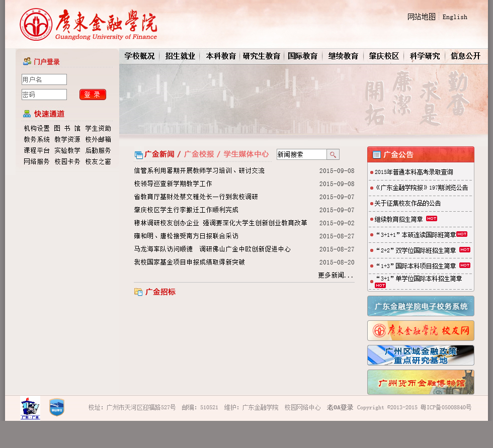
Task: Open news 我校国家基金项目申报成绩取得新突破
Action: pos(189,262)
